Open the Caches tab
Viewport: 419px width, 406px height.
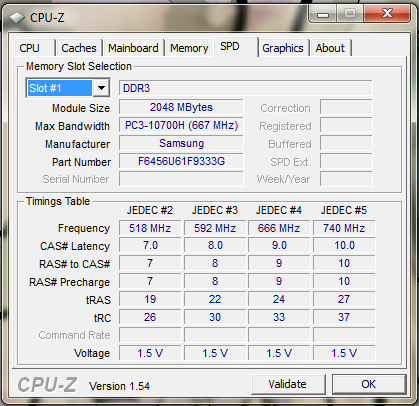(x=79, y=48)
